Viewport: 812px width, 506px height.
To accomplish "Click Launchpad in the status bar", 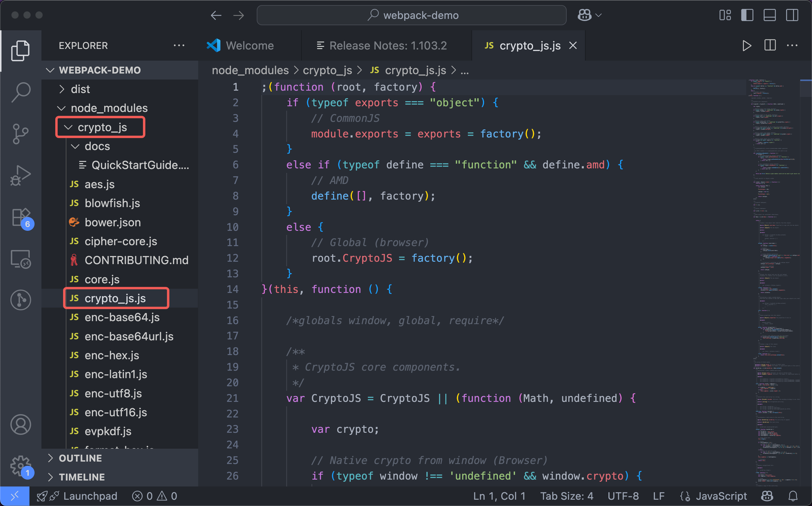I will [90, 496].
